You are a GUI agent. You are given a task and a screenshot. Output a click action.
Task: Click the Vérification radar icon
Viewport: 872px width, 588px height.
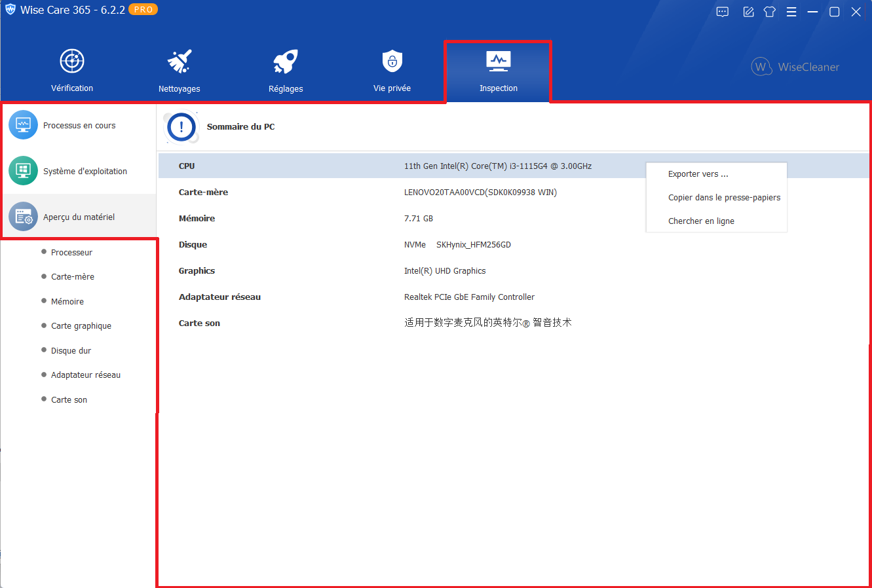(72, 61)
